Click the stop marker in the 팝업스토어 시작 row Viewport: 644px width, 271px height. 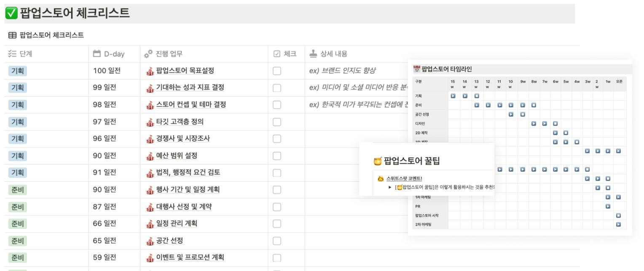click(619, 215)
